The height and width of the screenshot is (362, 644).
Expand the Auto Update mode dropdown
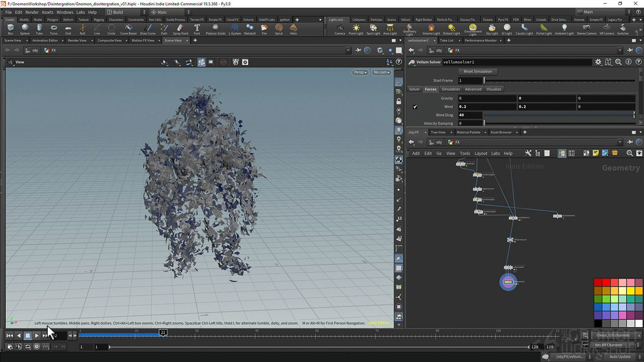pos(622,356)
